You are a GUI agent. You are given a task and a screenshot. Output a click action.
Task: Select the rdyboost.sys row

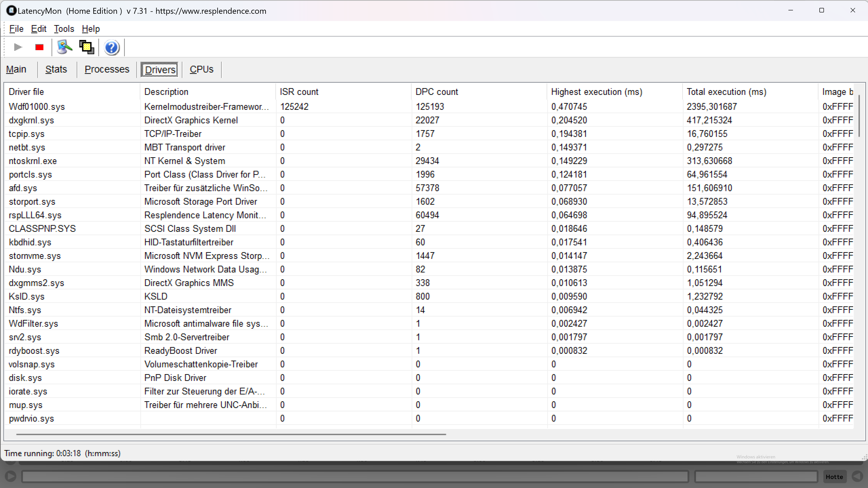429,351
